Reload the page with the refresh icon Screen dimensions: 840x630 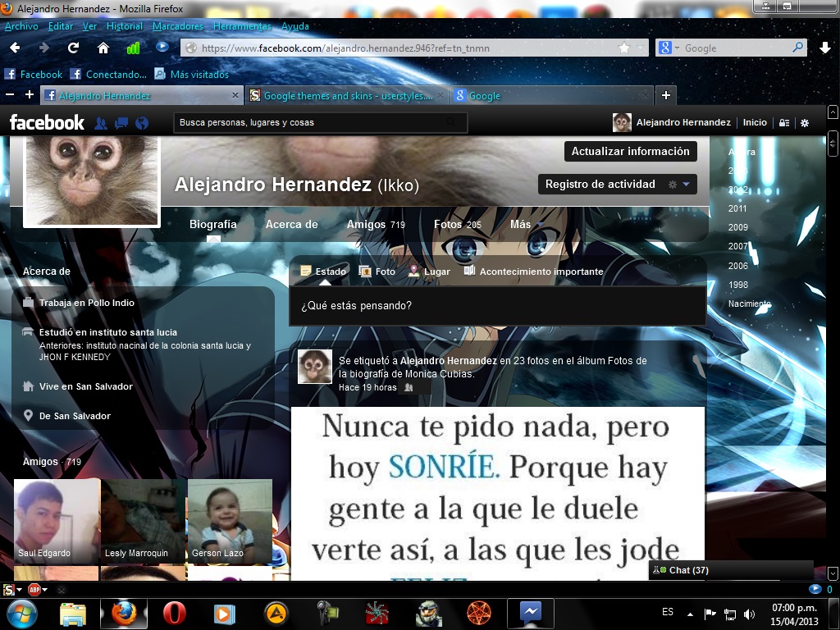73,48
